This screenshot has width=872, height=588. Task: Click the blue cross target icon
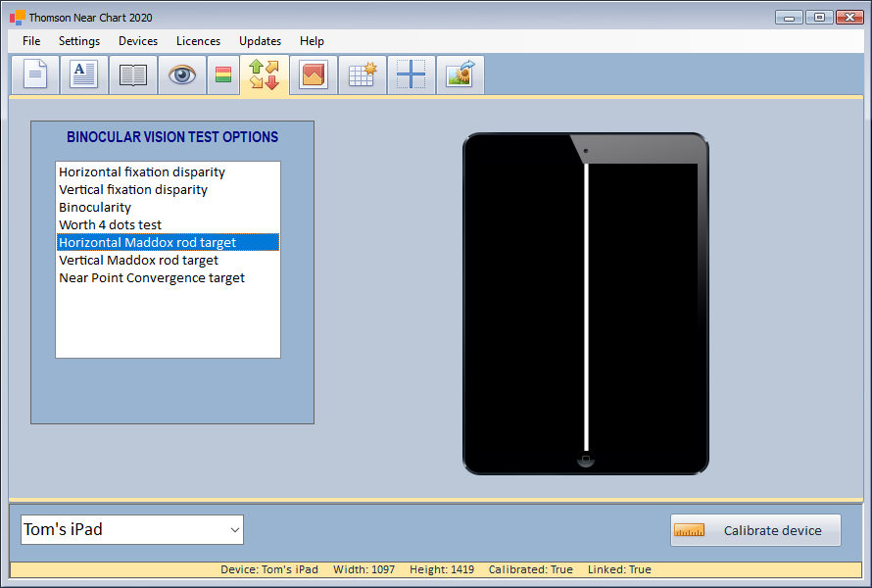click(412, 75)
